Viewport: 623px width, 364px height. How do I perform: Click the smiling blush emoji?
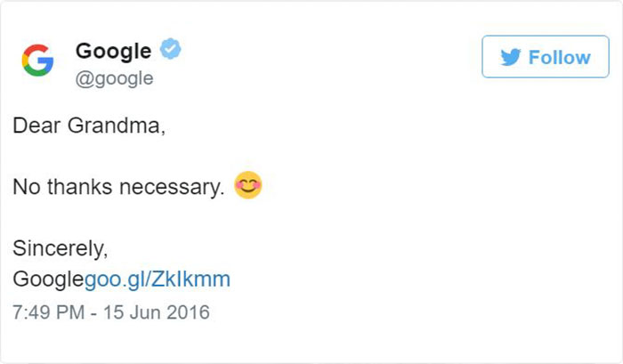pos(248,187)
